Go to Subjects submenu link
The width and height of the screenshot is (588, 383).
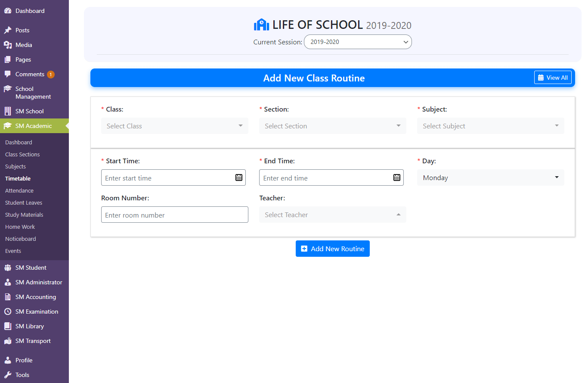tap(15, 166)
